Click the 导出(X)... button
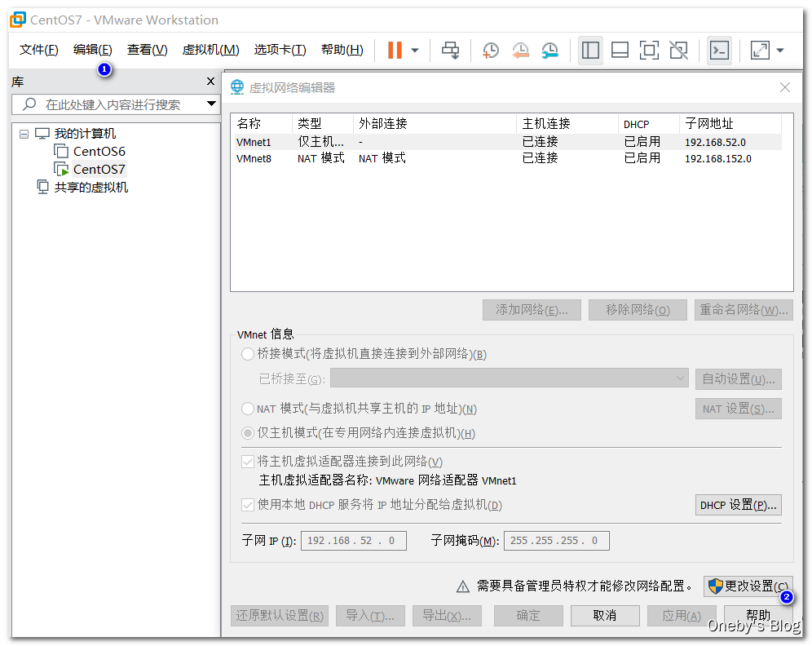Viewport: 812px width, 646px height. (x=447, y=616)
